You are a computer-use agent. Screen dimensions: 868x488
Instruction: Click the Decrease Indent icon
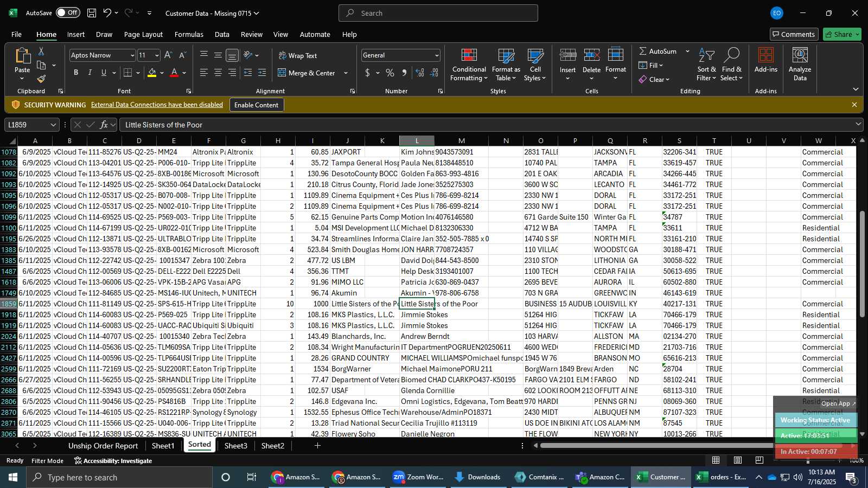pyautogui.click(x=248, y=73)
